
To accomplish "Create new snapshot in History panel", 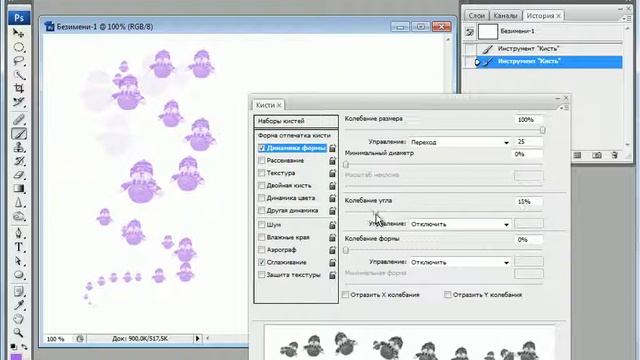I will click(x=596, y=155).
